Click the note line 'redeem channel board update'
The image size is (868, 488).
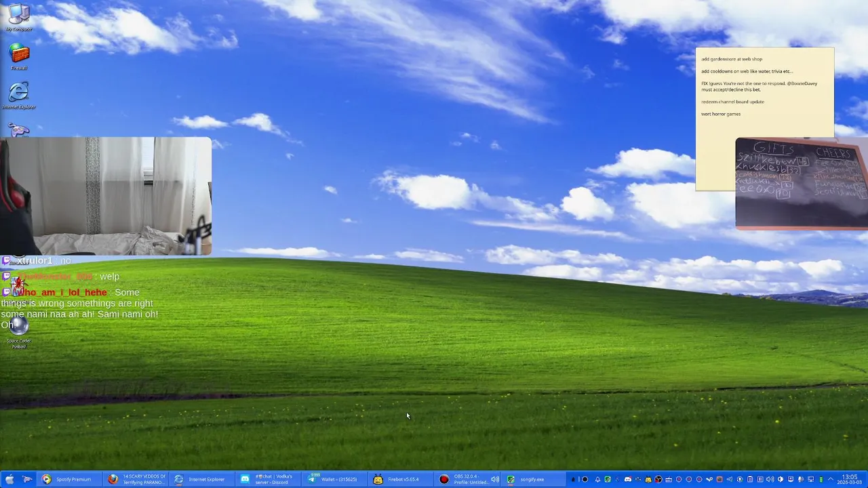(732, 102)
